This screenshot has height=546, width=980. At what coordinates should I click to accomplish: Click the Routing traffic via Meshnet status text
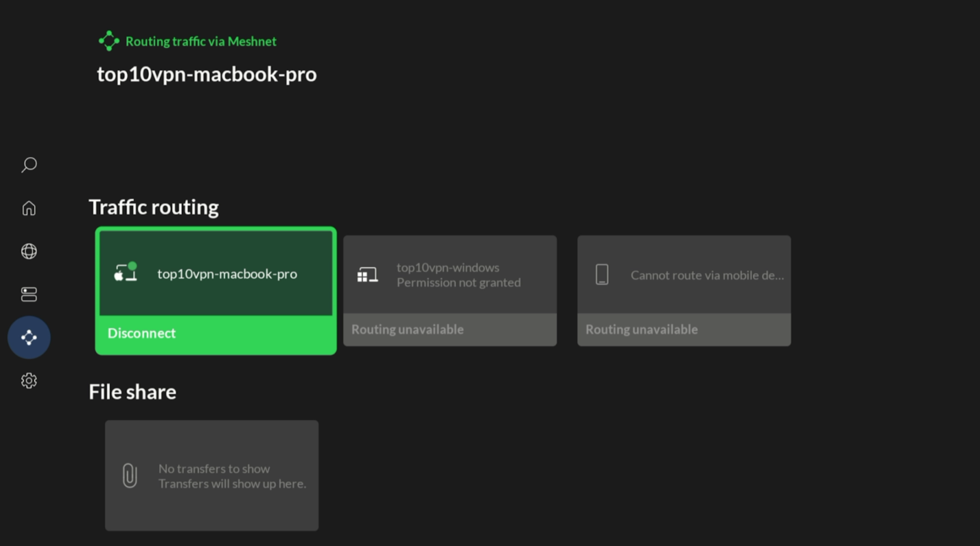point(201,42)
